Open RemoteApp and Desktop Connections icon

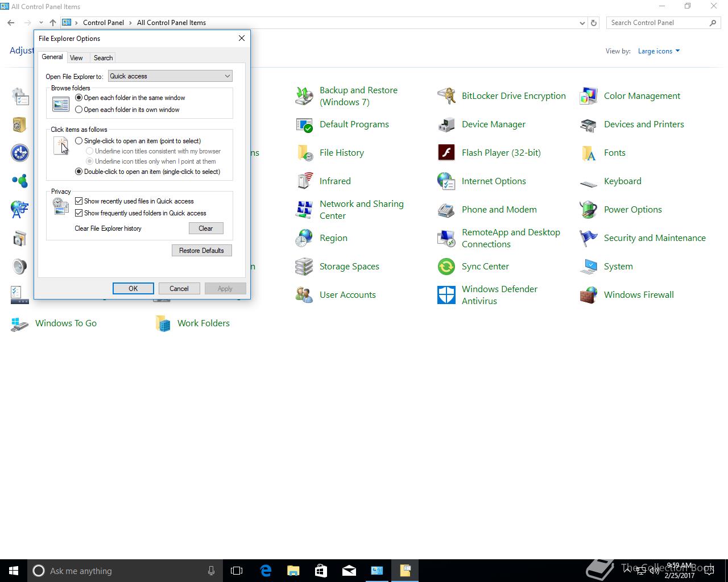click(446, 238)
